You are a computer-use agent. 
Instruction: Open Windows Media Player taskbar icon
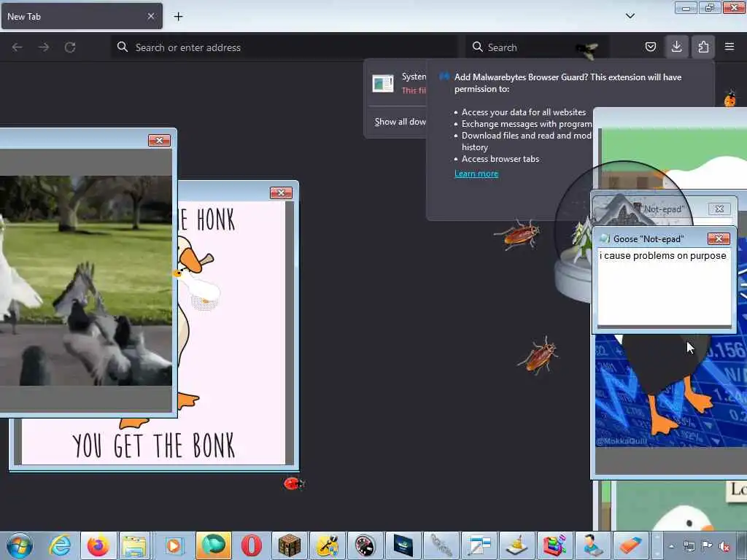click(x=174, y=545)
